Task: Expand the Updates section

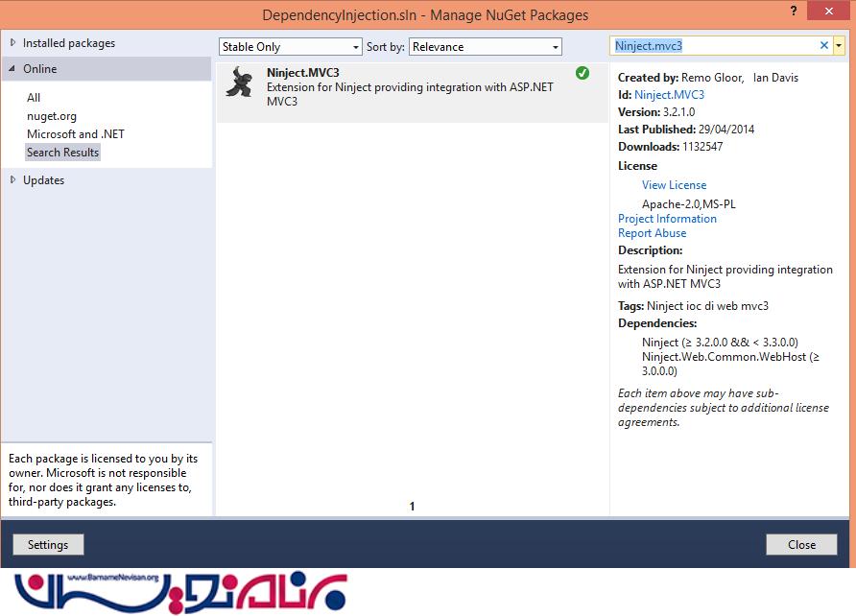Action: point(12,180)
